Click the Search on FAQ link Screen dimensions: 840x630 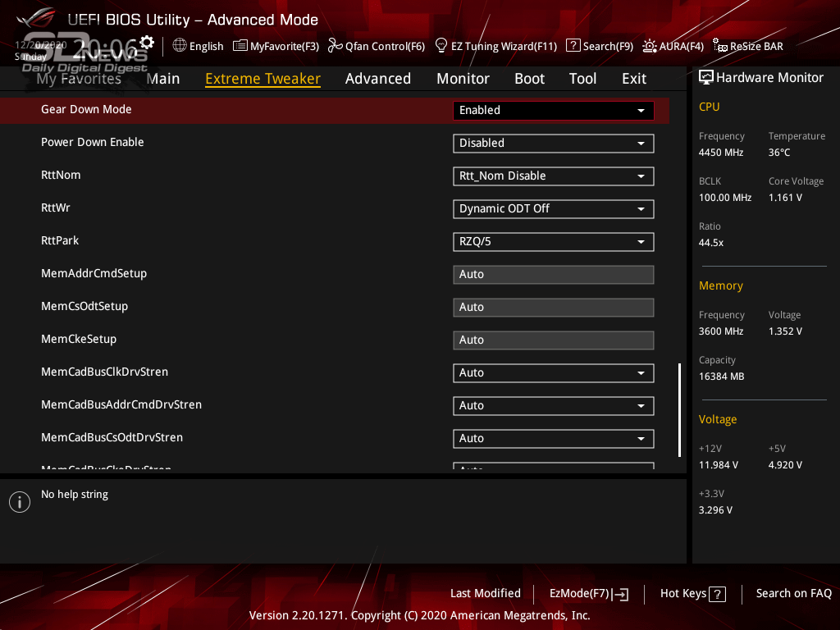(x=793, y=594)
